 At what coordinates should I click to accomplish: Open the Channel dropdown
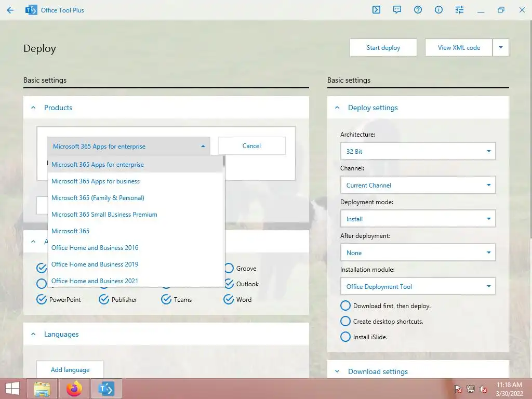pos(418,185)
